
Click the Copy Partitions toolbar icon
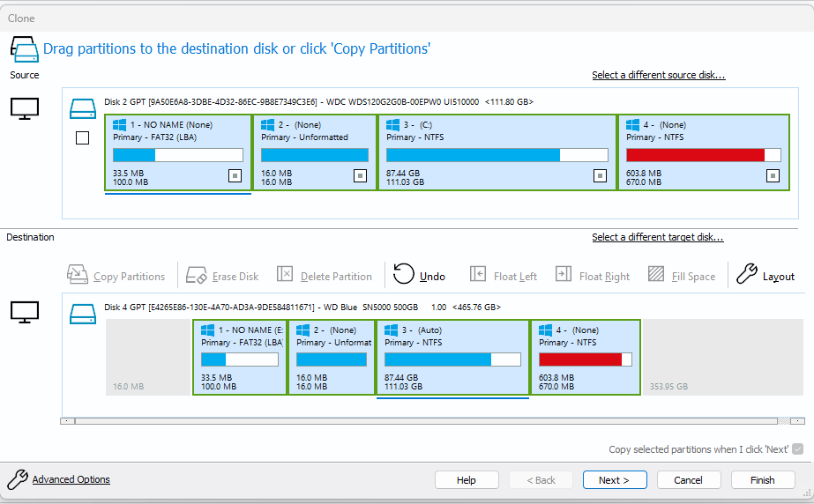pyautogui.click(x=78, y=275)
